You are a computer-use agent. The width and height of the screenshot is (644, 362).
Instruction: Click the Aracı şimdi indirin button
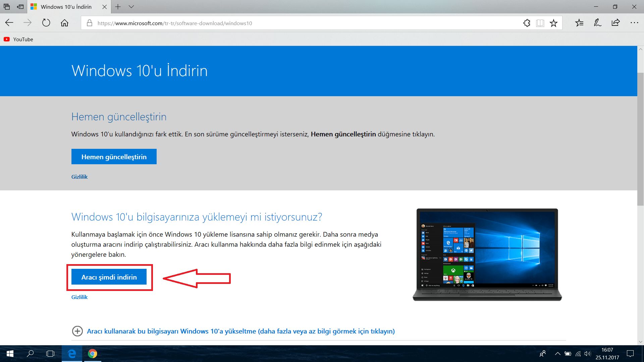pyautogui.click(x=109, y=277)
